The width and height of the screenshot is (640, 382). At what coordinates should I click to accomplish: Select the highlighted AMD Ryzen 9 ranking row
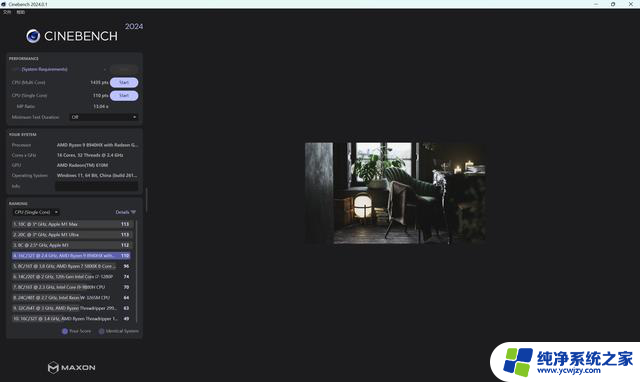[x=71, y=255]
